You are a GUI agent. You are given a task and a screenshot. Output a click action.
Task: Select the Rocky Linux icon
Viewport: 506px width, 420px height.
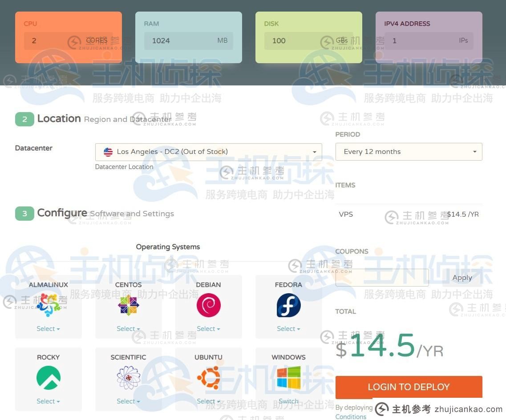coord(48,377)
